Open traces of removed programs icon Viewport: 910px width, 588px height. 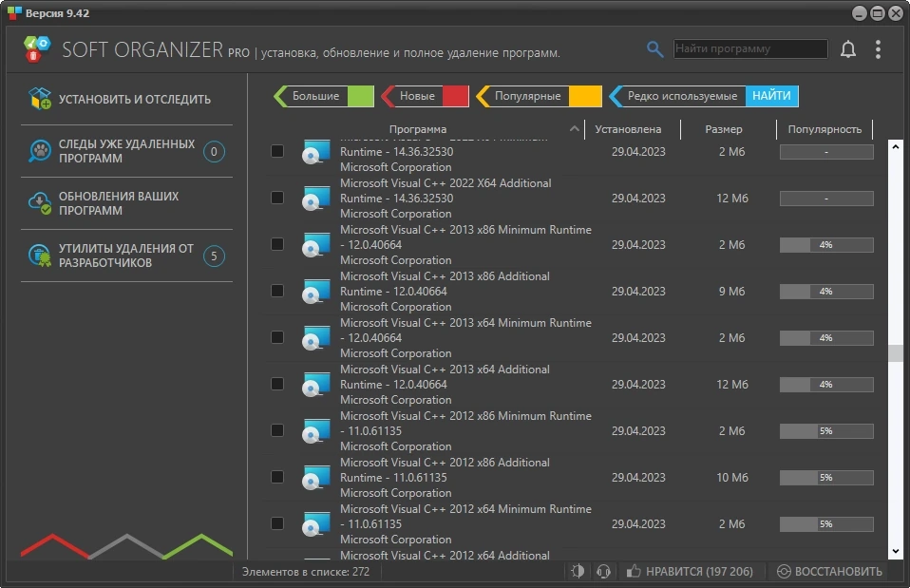coord(40,151)
